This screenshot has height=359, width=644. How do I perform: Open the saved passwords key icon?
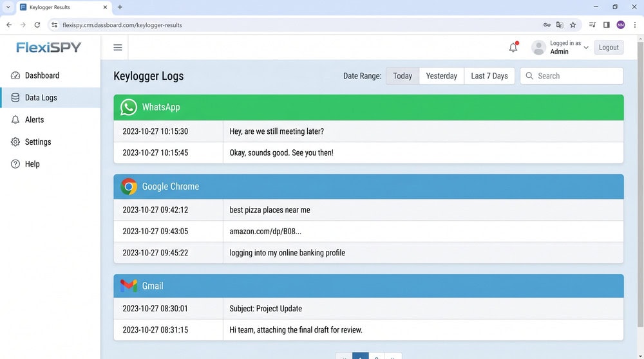tap(547, 25)
